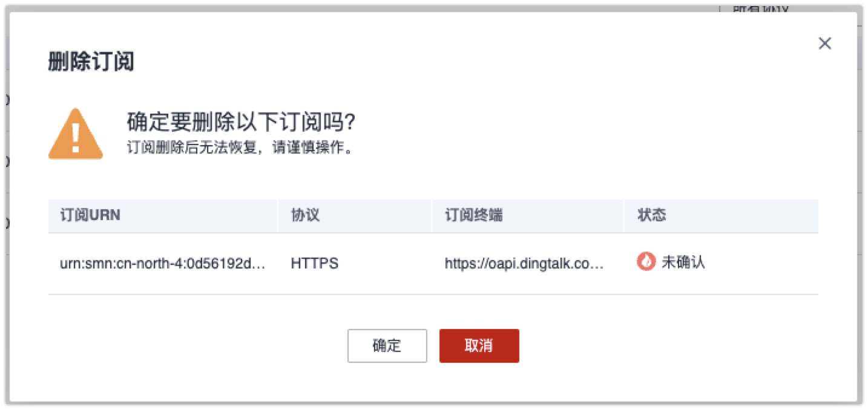Cancel deletion with the red 取消 button

(x=479, y=346)
